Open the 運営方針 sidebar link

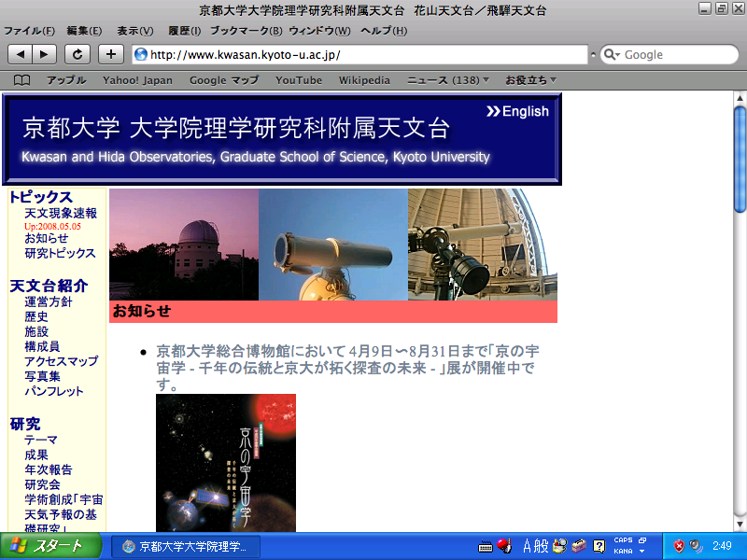[49, 301]
